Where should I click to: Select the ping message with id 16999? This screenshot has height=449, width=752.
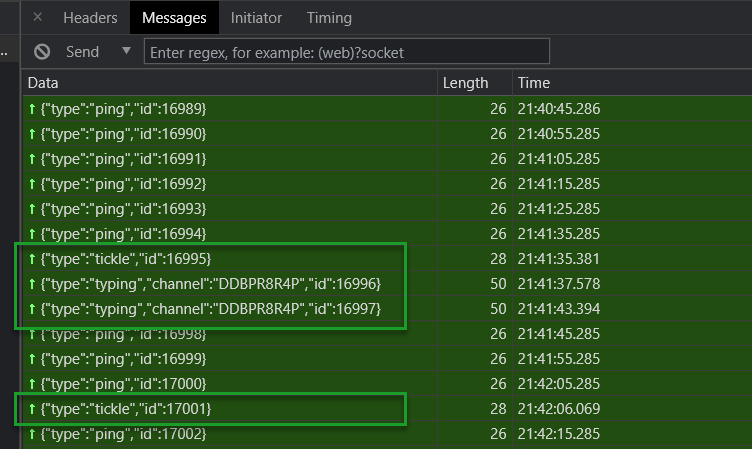(387, 358)
